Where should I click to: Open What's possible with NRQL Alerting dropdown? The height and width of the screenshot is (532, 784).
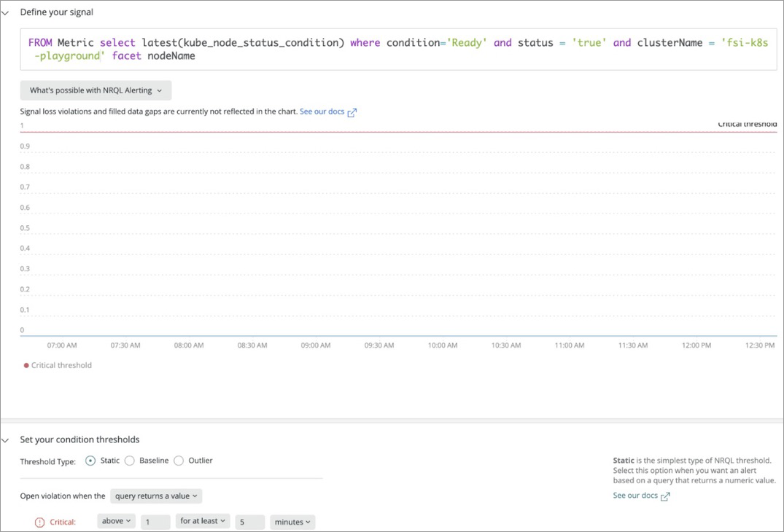click(96, 90)
